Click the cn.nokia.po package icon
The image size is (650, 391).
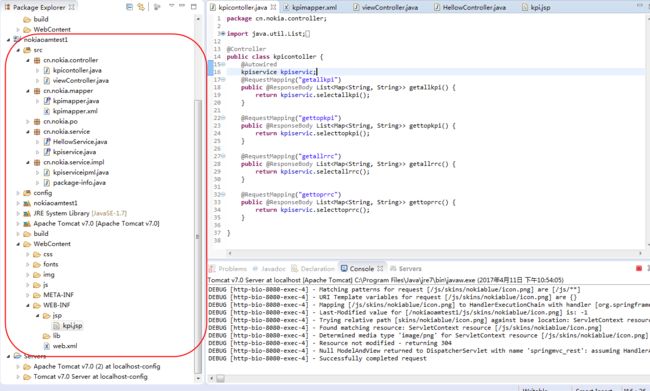click(x=37, y=121)
